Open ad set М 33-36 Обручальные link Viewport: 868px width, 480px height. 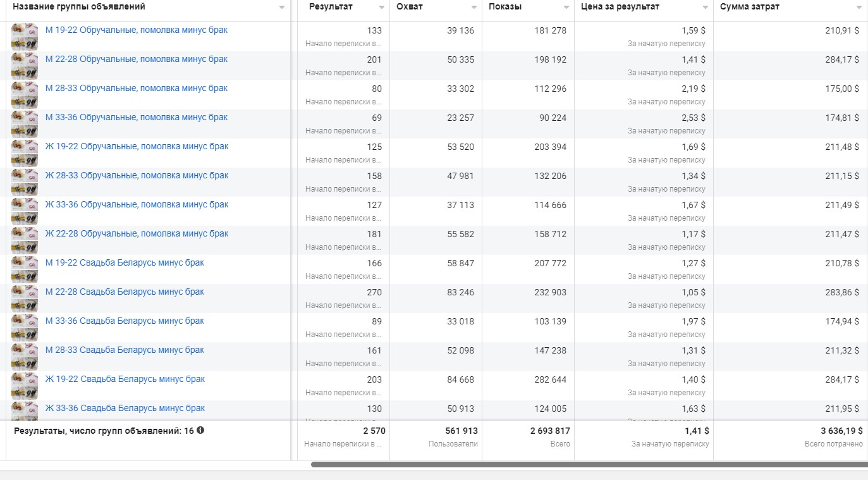tap(137, 117)
